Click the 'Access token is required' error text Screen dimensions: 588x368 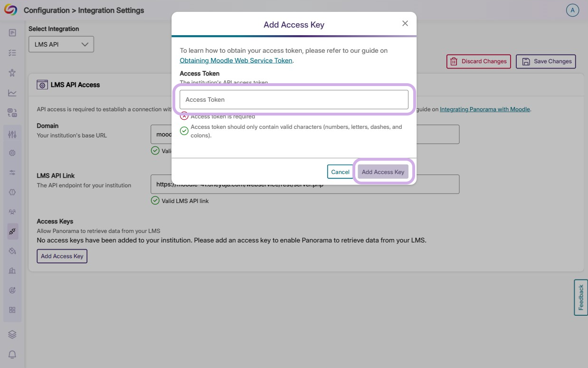tap(223, 116)
